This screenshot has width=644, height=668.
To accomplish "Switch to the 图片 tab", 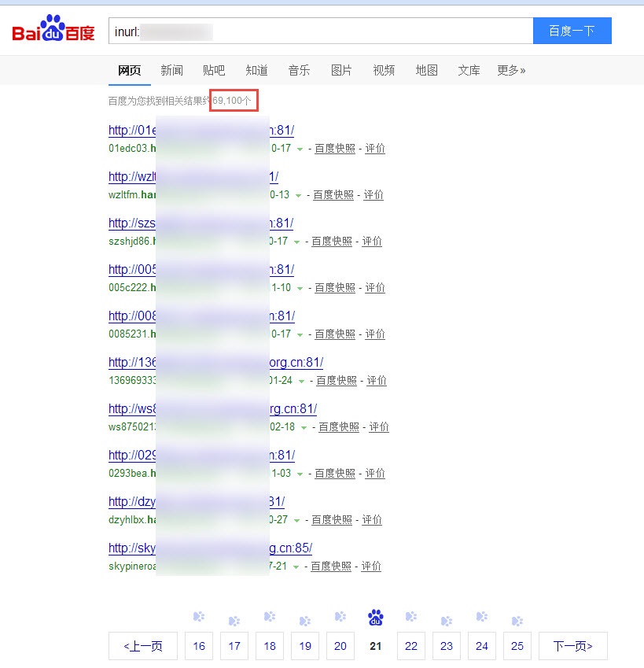I will [x=341, y=70].
